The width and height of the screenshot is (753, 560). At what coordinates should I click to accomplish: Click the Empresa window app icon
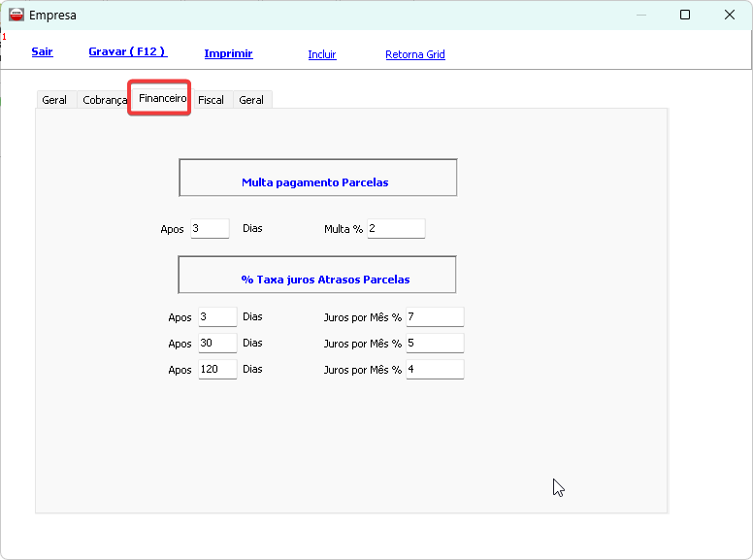coord(16,15)
